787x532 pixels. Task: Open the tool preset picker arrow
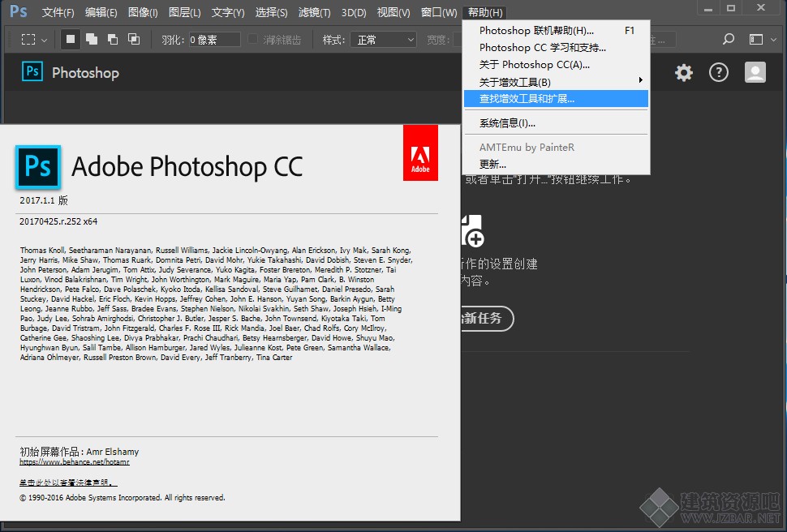(x=44, y=41)
